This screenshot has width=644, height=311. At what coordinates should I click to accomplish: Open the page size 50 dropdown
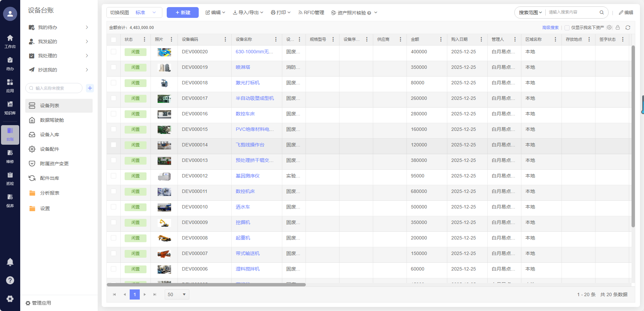coord(176,294)
